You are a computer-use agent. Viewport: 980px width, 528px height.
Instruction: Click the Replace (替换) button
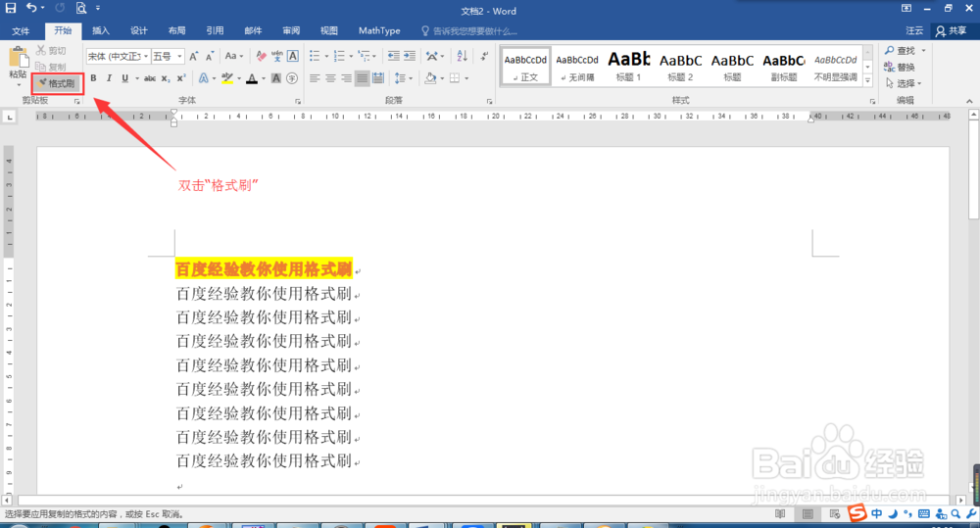(900, 67)
